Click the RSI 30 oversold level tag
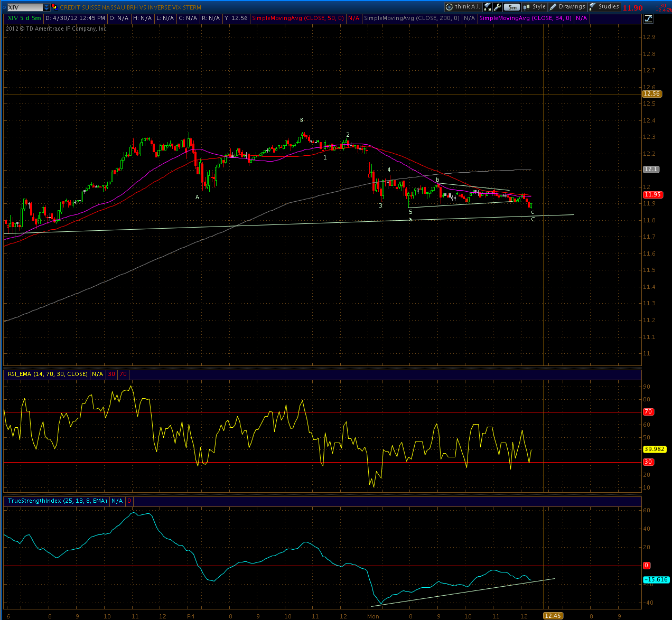 (648, 462)
